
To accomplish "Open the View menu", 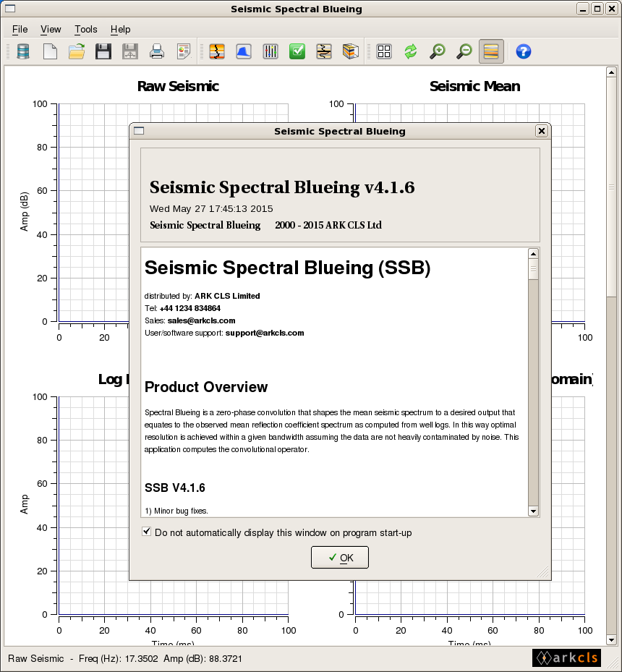I will pos(51,29).
